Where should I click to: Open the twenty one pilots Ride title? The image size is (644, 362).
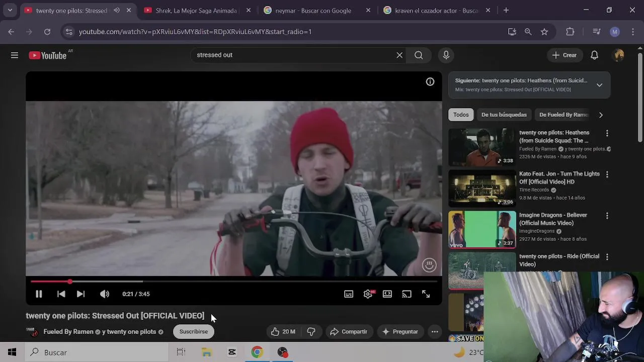point(559,260)
